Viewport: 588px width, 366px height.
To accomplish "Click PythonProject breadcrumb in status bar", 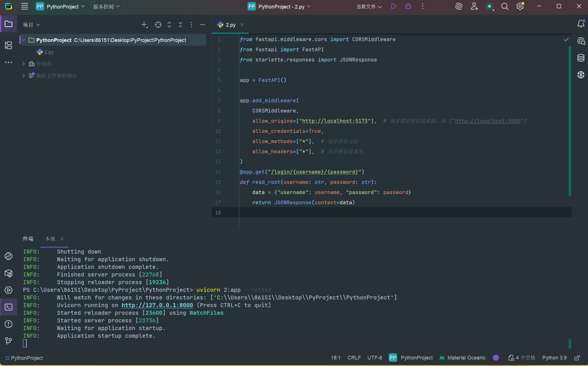I will [x=24, y=358].
